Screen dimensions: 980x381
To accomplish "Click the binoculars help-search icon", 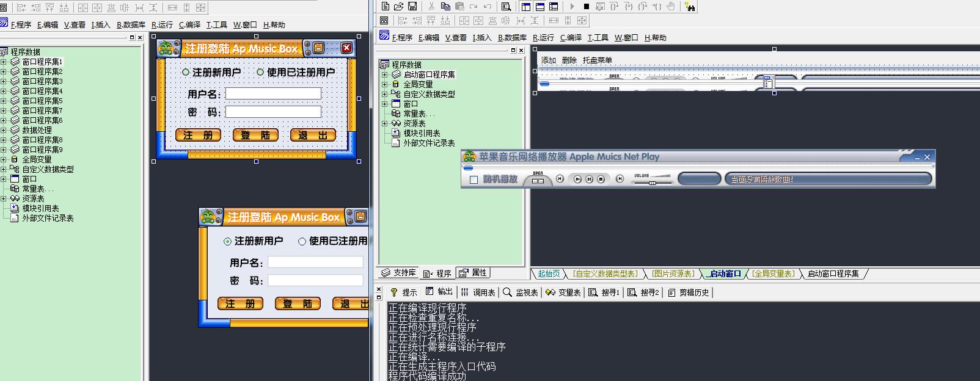I will tap(690, 6).
